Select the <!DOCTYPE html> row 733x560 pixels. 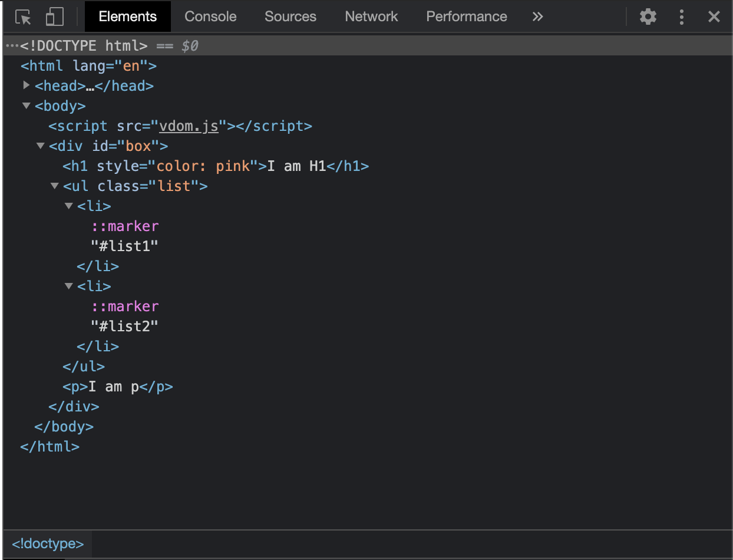tap(367, 46)
